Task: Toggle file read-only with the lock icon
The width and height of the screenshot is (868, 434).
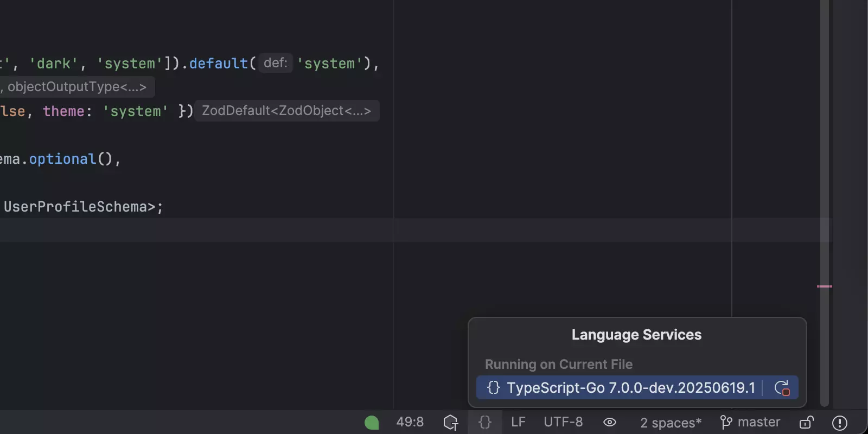Action: [807, 422]
